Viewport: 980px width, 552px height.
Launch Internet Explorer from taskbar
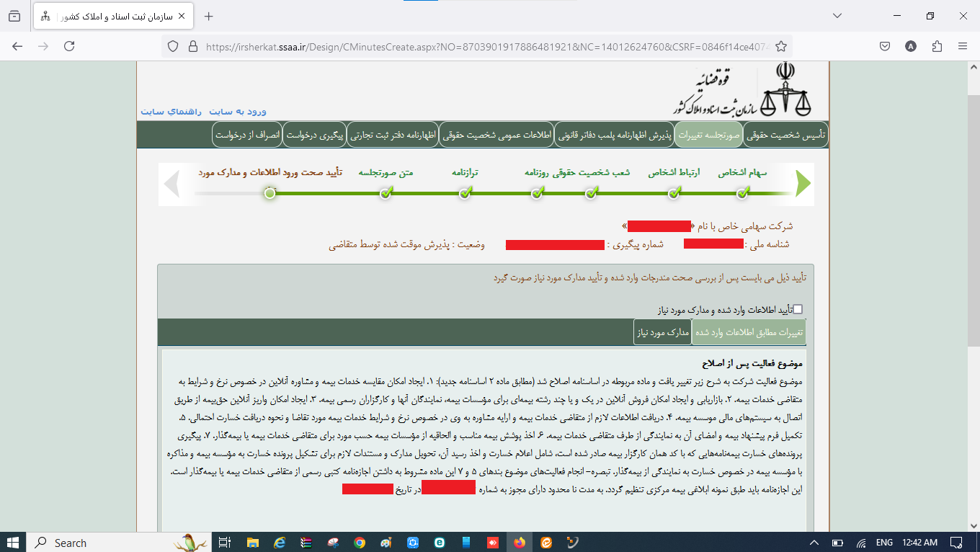click(280, 543)
